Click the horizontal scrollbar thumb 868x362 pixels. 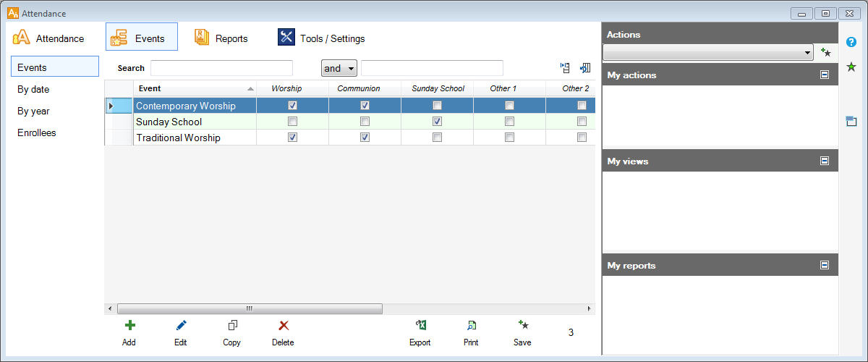click(x=250, y=308)
